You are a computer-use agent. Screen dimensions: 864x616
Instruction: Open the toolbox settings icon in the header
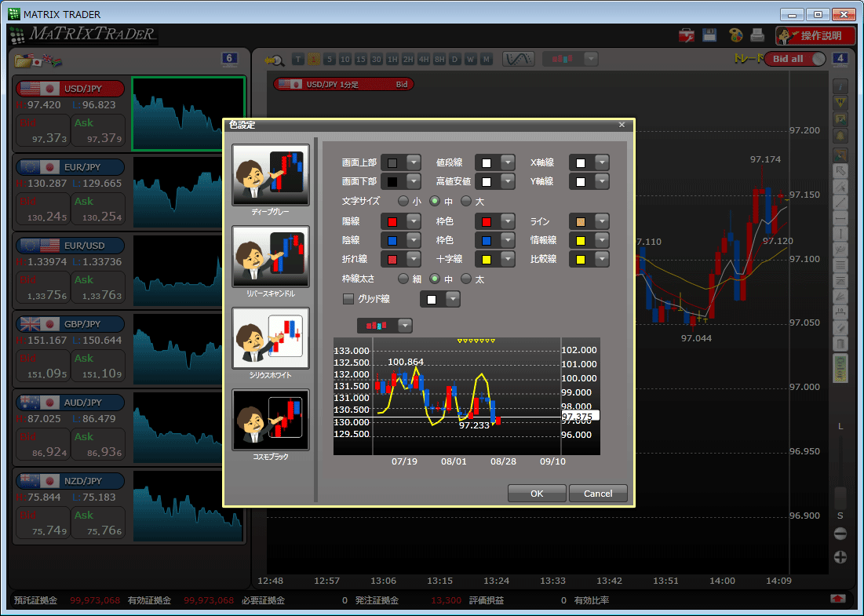pyautogui.click(x=687, y=36)
